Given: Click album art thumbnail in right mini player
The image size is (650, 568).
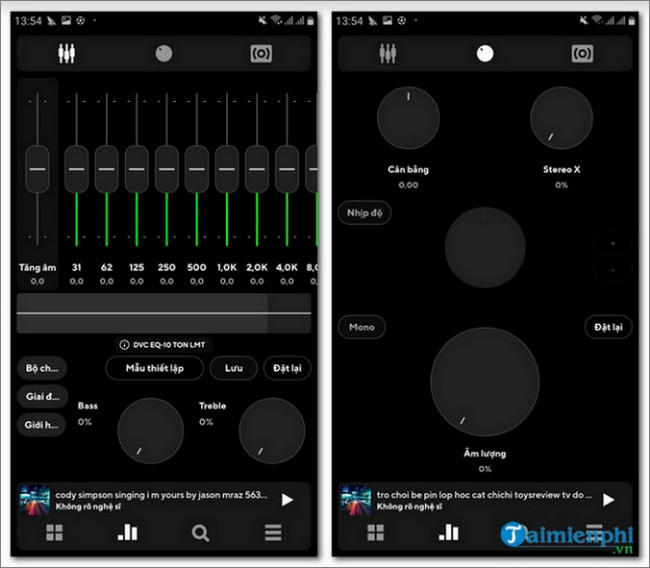Looking at the screenshot, I should (356, 500).
